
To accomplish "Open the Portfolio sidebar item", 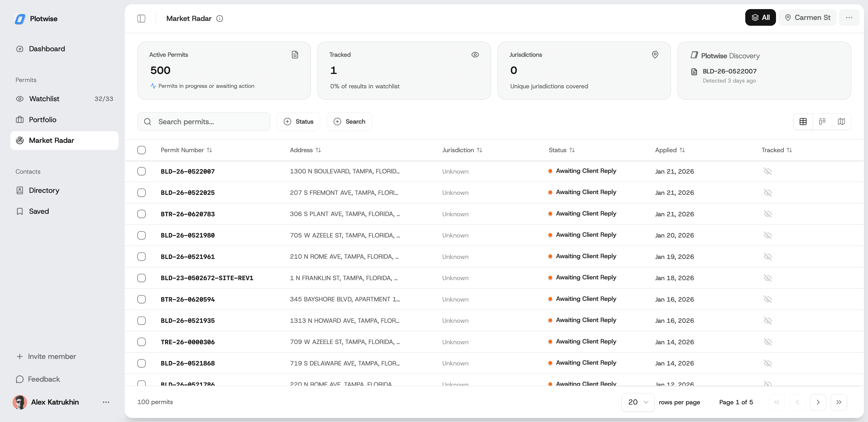I will 42,120.
